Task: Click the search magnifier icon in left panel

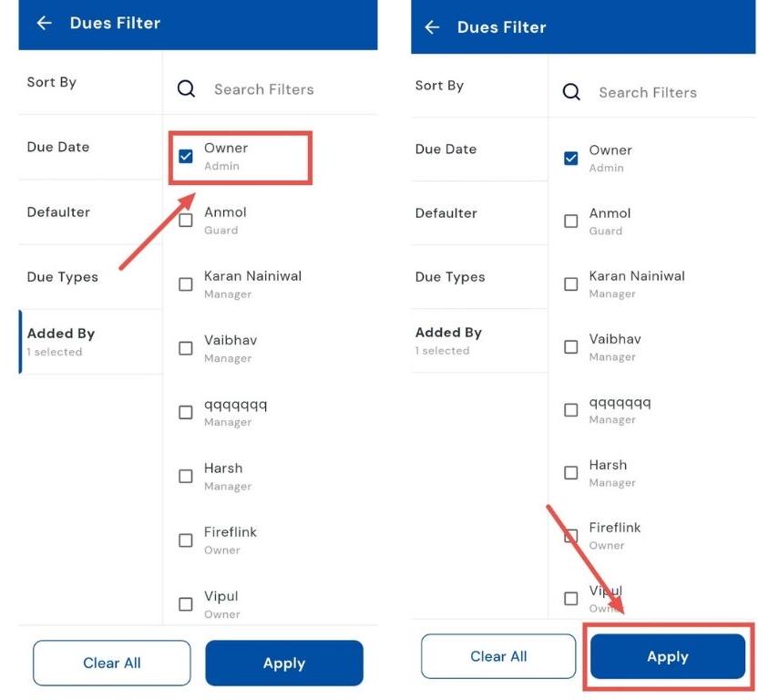Action: tap(186, 89)
